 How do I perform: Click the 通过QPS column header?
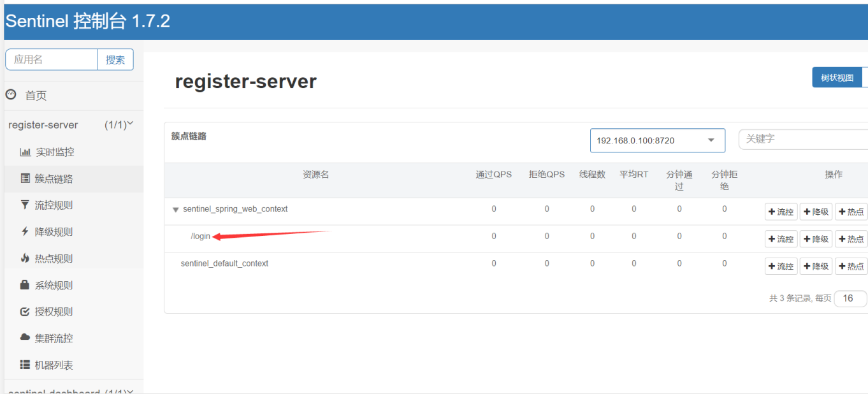[x=494, y=174]
